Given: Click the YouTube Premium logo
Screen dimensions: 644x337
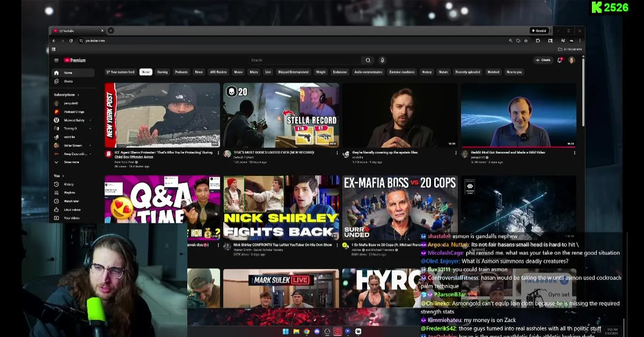Looking at the screenshot, I should [x=75, y=60].
